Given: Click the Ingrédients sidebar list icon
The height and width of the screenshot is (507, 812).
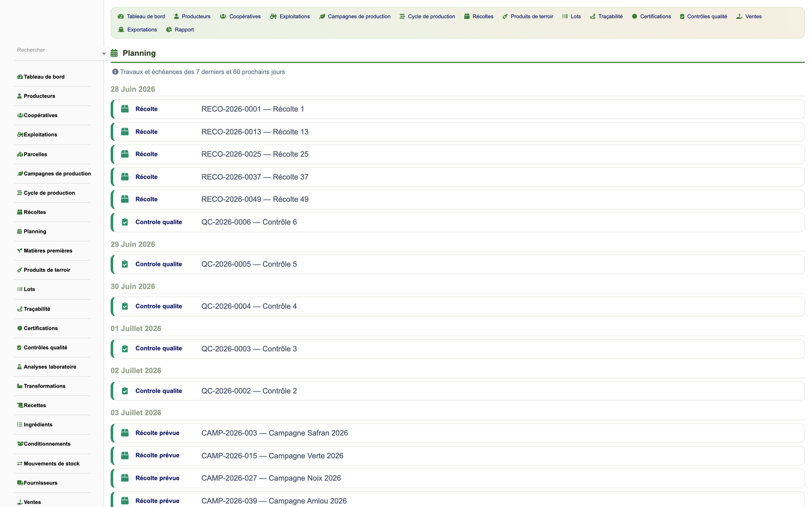Looking at the screenshot, I should (x=20, y=424).
